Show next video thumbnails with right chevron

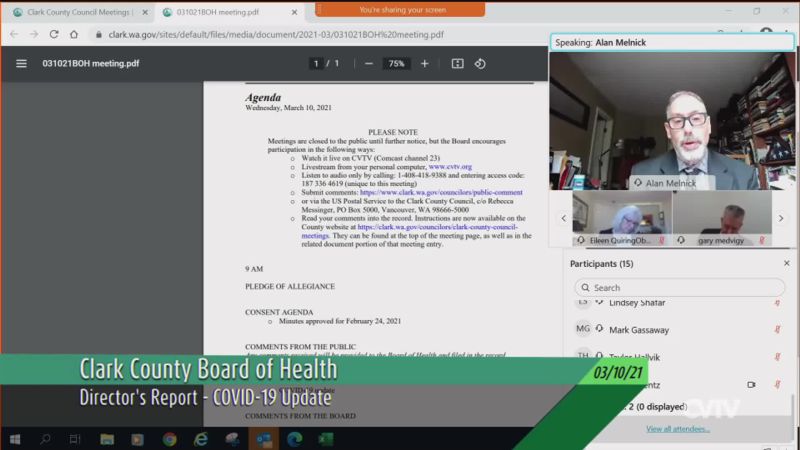pos(781,218)
